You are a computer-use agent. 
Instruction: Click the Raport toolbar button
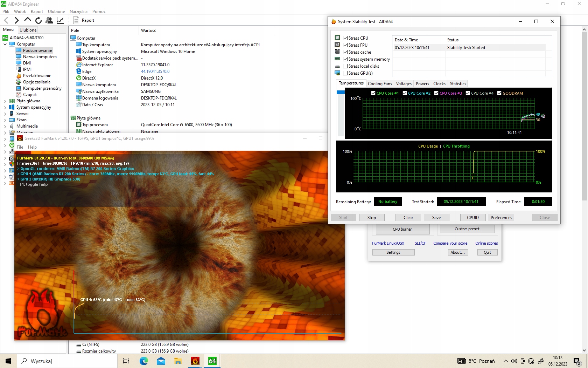pos(84,20)
